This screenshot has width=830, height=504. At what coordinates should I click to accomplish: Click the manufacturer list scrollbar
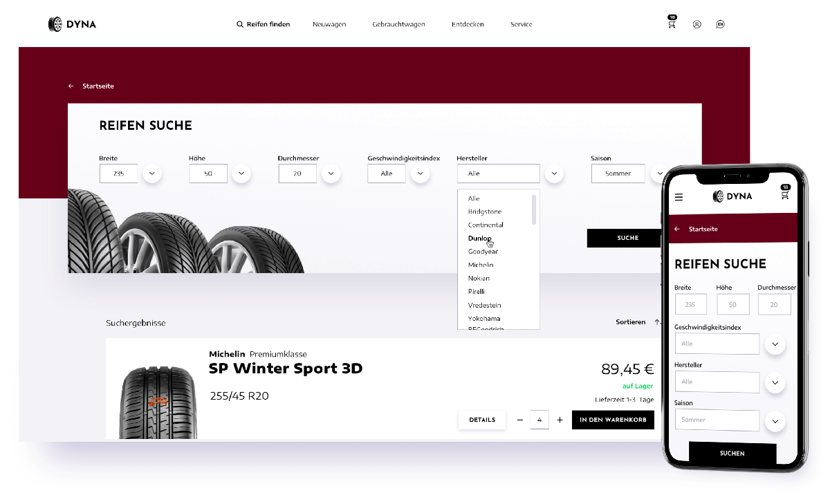(x=534, y=209)
